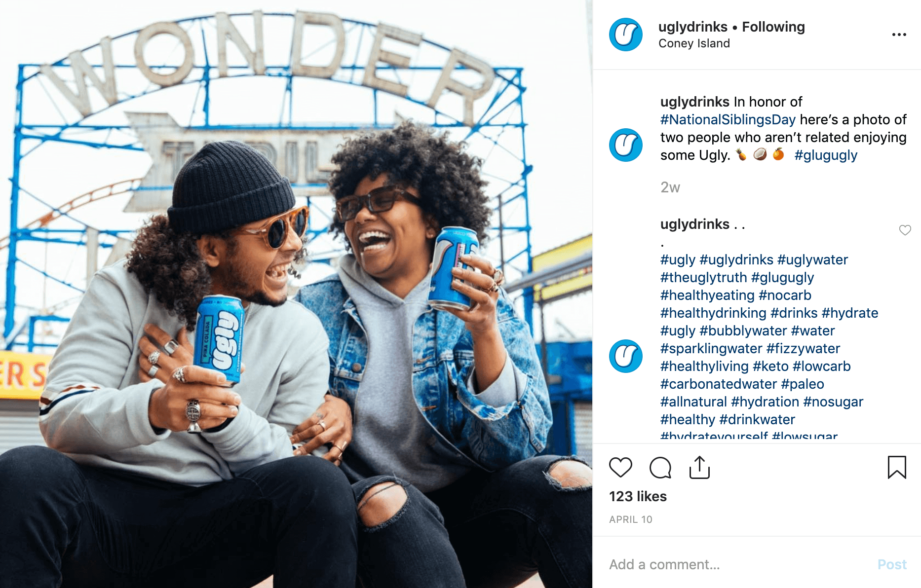Open the APRIL 10 post date link
Screen dimensions: 921x588
(630, 519)
